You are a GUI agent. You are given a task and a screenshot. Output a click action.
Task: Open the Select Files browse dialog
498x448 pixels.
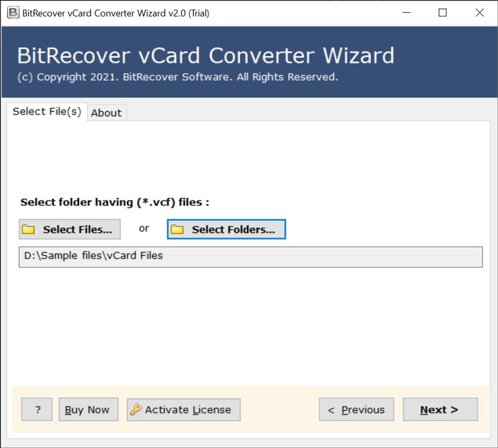click(70, 229)
